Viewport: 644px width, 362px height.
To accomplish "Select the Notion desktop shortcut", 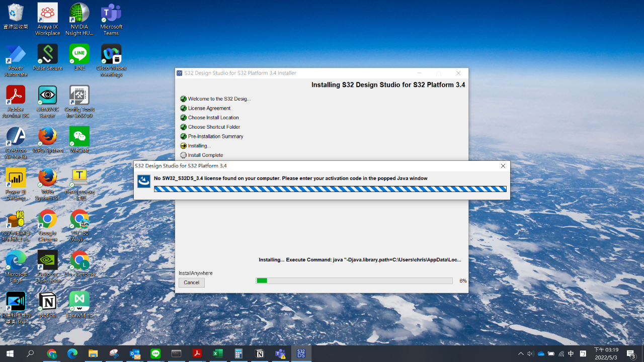I will (x=47, y=305).
